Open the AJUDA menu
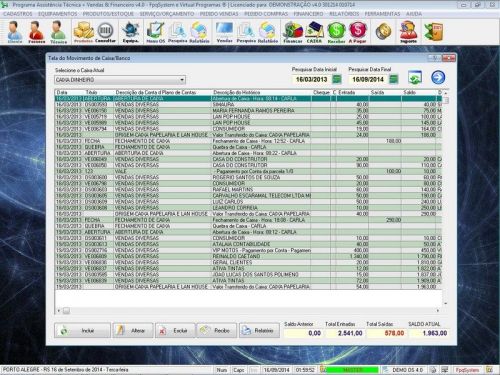Image resolution: width=500 pixels, height=375 pixels. pos(414,14)
